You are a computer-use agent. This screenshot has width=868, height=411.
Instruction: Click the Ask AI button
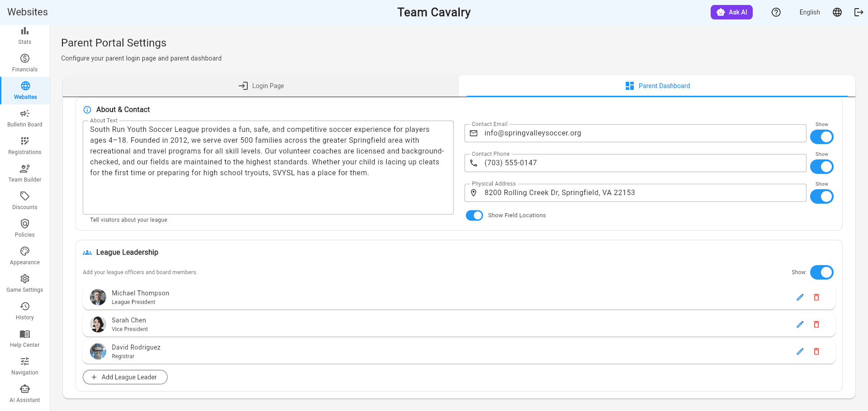(731, 12)
